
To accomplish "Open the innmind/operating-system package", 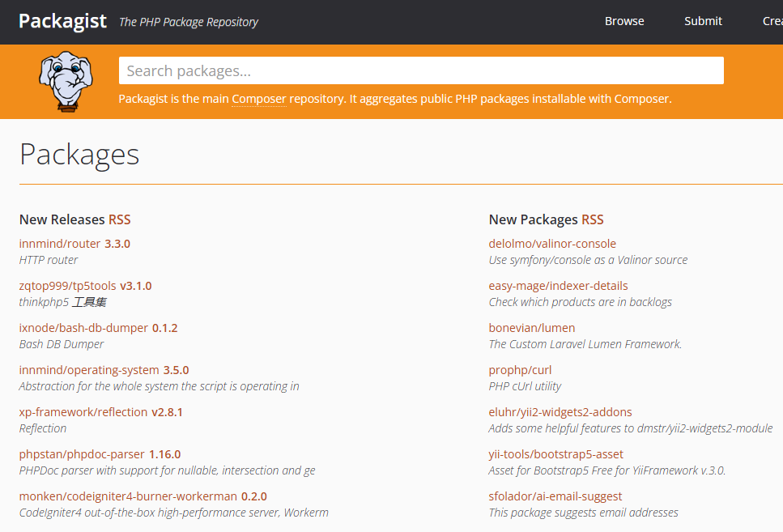I will (89, 370).
